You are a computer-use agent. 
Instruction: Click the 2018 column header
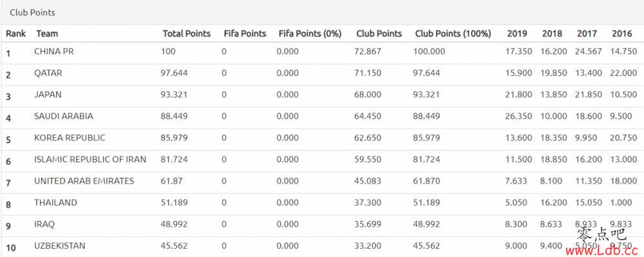pos(552,33)
